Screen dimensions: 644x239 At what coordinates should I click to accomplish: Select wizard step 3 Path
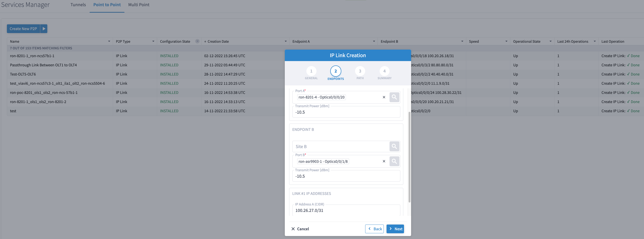pos(360,71)
